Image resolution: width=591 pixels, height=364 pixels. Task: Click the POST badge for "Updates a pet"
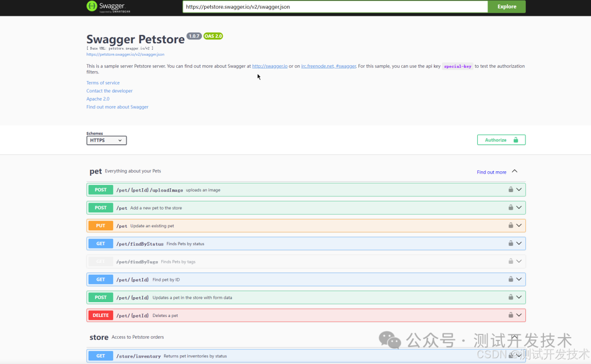(x=101, y=297)
